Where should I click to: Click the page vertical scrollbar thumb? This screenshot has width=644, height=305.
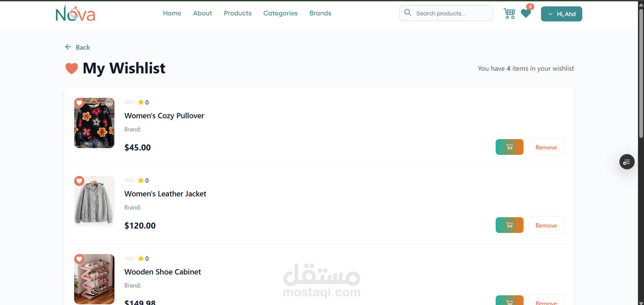(641, 73)
